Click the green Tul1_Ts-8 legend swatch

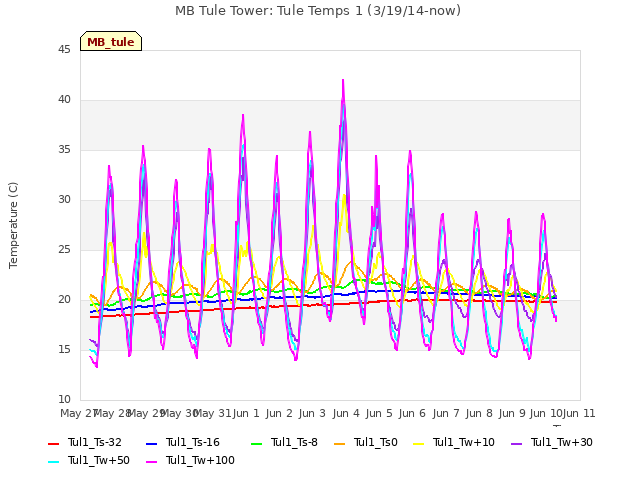[x=256, y=443]
